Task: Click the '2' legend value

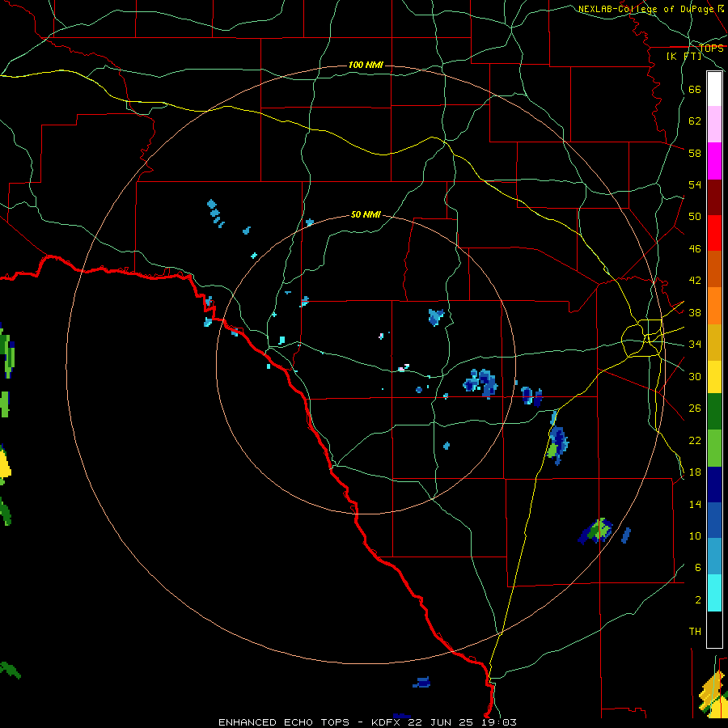Action: (x=698, y=600)
